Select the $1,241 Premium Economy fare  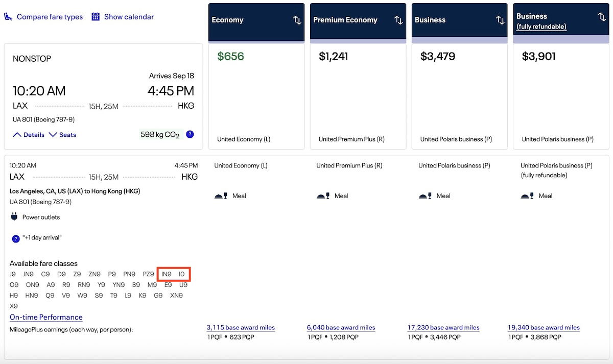[x=358, y=96]
